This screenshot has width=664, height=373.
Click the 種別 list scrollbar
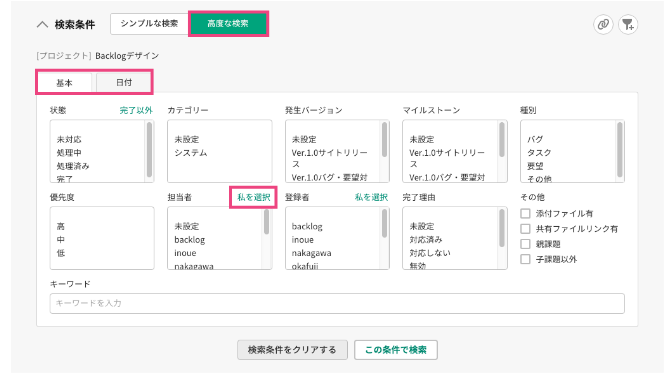[x=620, y=149]
